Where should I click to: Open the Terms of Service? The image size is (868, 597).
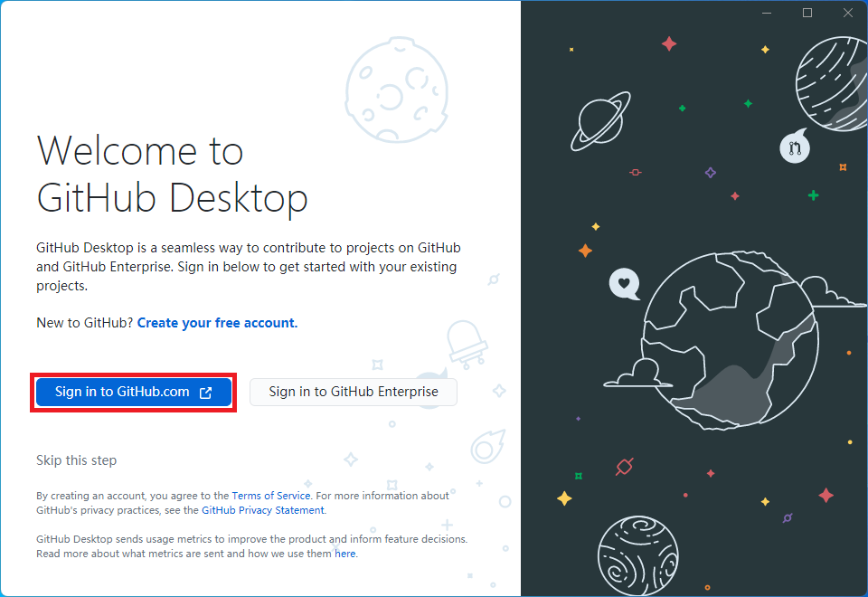[x=270, y=495]
